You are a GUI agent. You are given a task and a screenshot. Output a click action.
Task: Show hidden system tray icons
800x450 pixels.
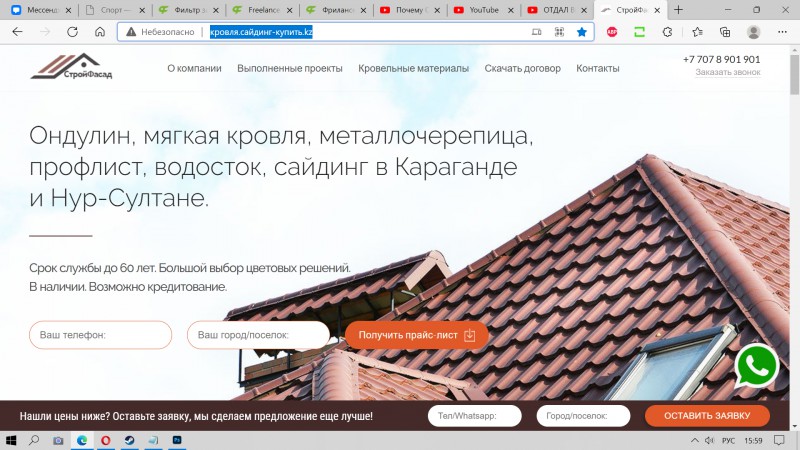coord(695,440)
